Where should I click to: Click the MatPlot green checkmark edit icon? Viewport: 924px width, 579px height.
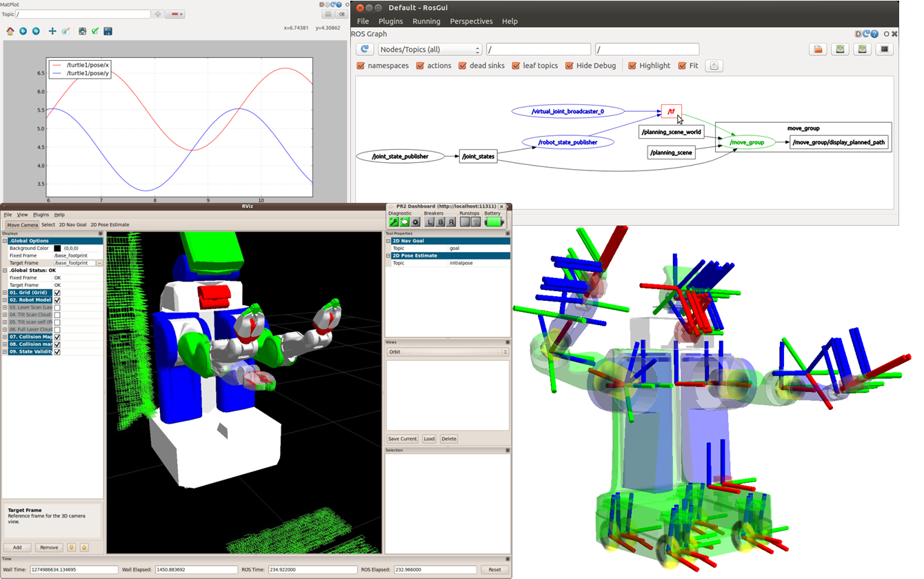95,31
